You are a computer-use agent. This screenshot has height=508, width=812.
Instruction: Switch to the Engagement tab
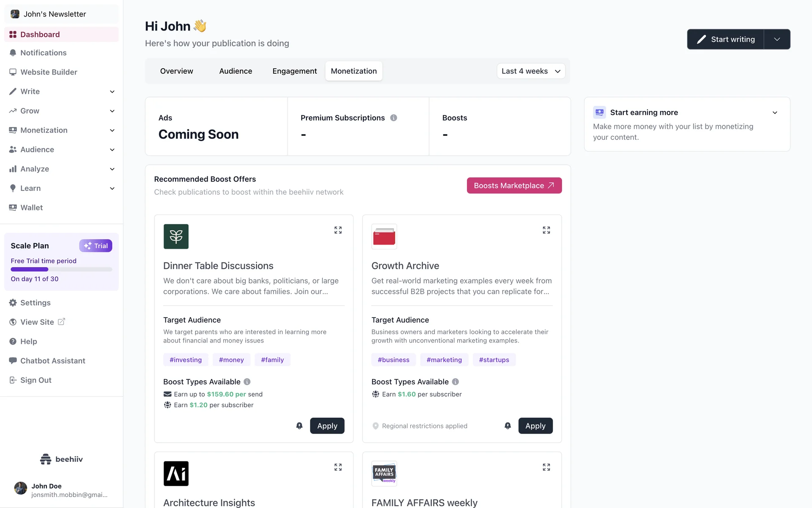(x=294, y=71)
